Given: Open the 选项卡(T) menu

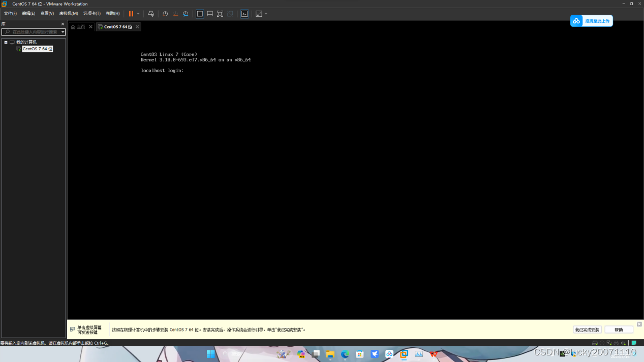Looking at the screenshot, I should (x=92, y=14).
